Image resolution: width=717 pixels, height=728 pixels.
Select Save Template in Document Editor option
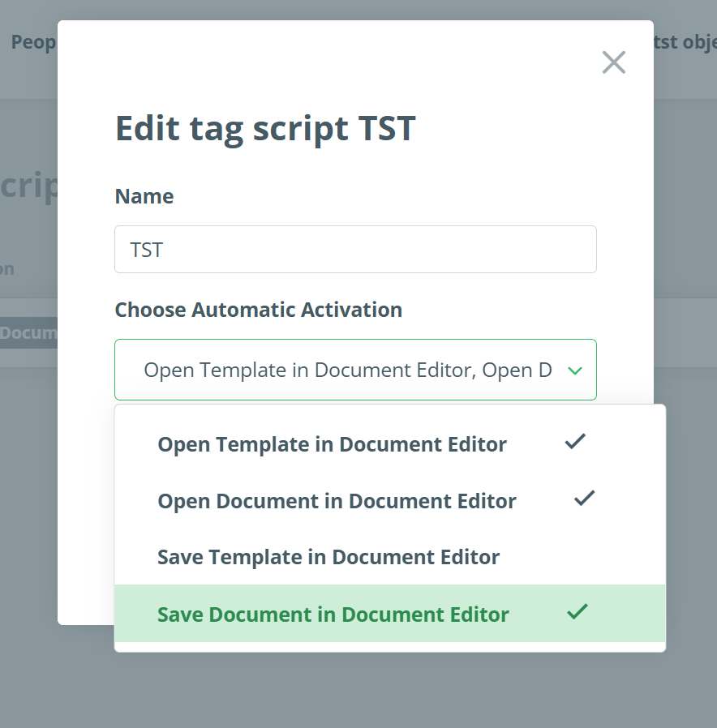[328, 557]
